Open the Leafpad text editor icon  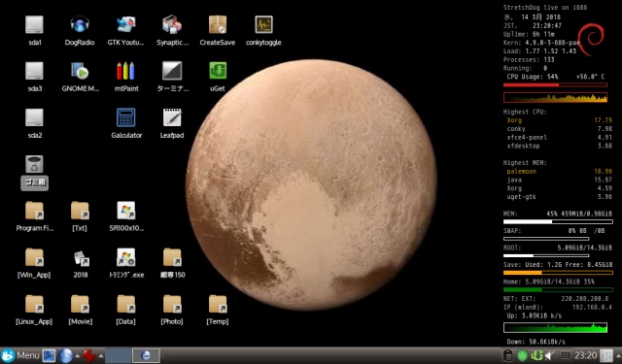172,117
